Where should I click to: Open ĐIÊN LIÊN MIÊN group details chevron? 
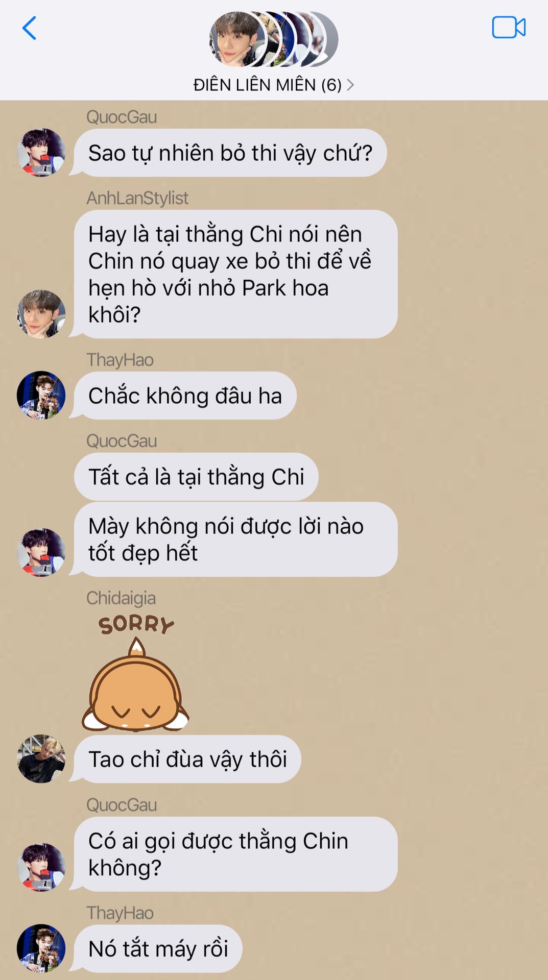pos(350,85)
